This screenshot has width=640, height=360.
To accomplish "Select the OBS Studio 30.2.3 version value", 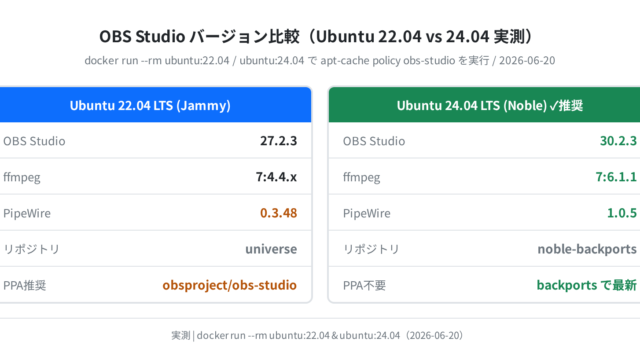I will pyautogui.click(x=618, y=141).
